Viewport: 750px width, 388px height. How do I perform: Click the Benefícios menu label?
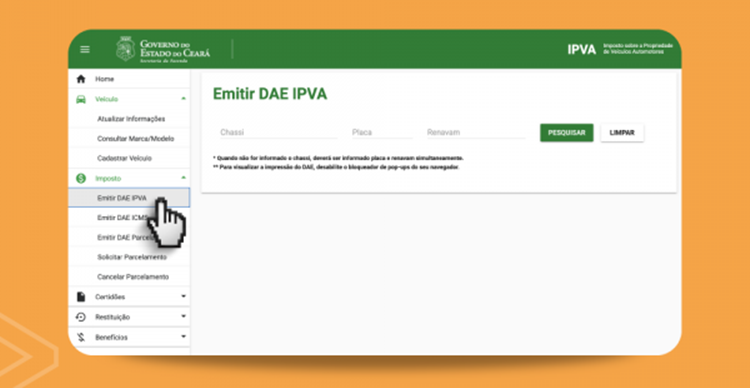click(x=111, y=337)
